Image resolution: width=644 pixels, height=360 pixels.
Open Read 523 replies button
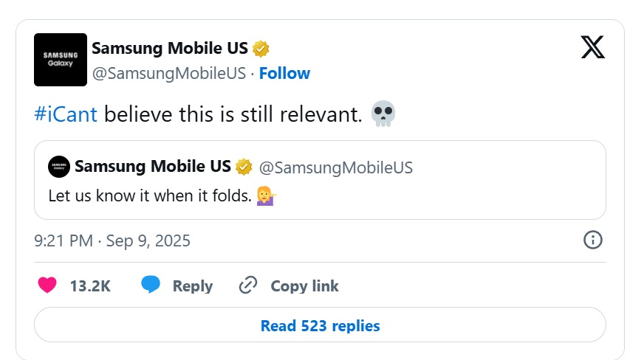point(320,325)
